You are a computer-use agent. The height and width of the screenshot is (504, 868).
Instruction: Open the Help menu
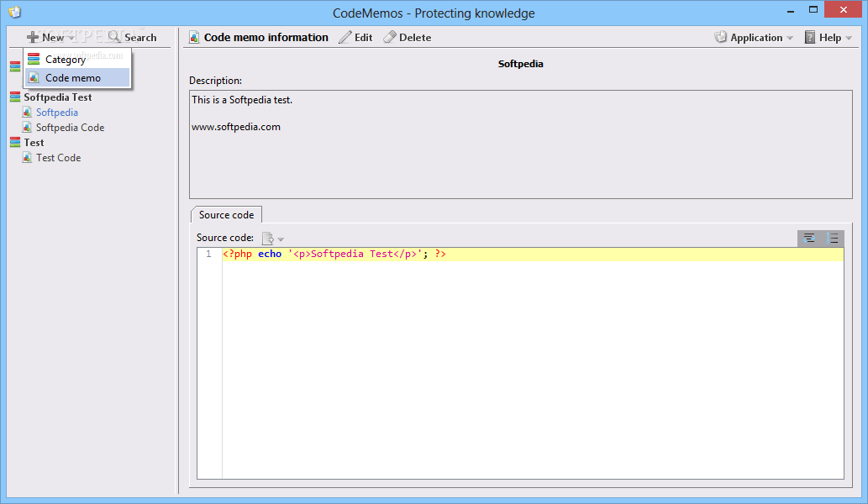click(x=829, y=38)
